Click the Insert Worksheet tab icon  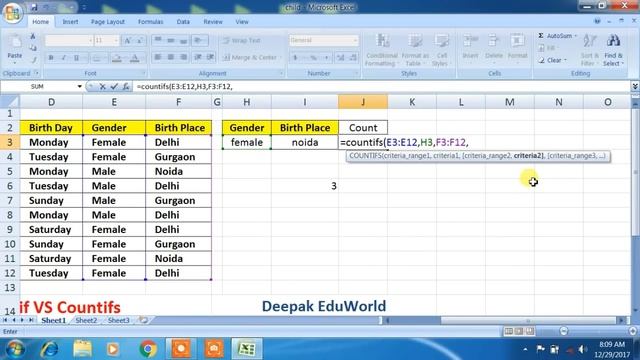pyautogui.click(x=143, y=320)
